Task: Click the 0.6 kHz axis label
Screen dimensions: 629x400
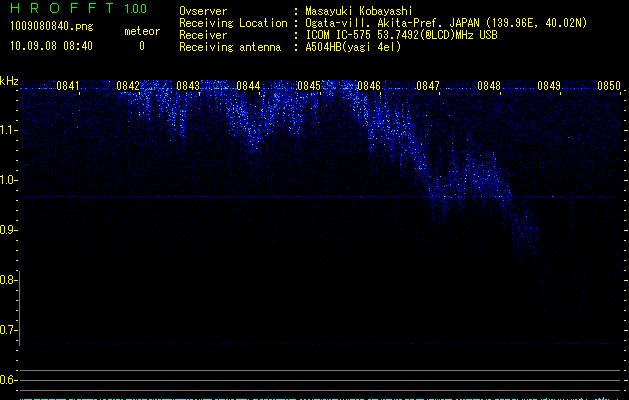Action: pyautogui.click(x=8, y=380)
